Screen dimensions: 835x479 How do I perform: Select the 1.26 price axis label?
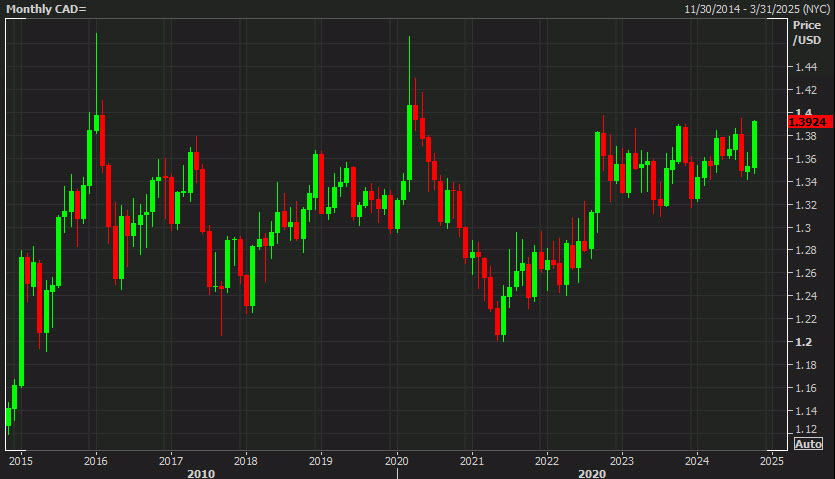point(806,273)
